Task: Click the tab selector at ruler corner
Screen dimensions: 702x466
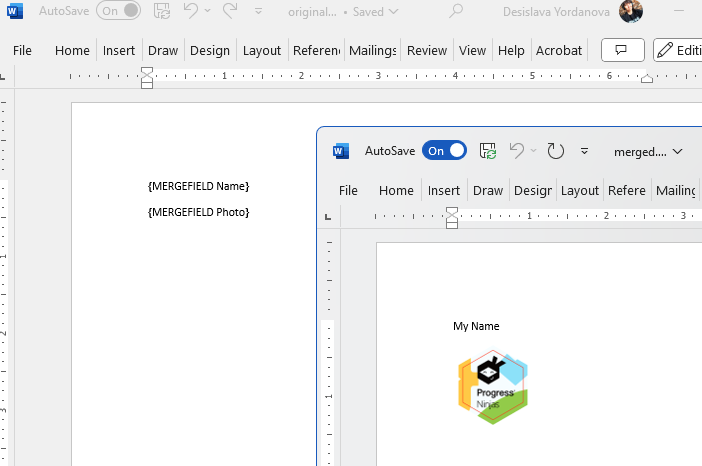Action: [x=7, y=76]
